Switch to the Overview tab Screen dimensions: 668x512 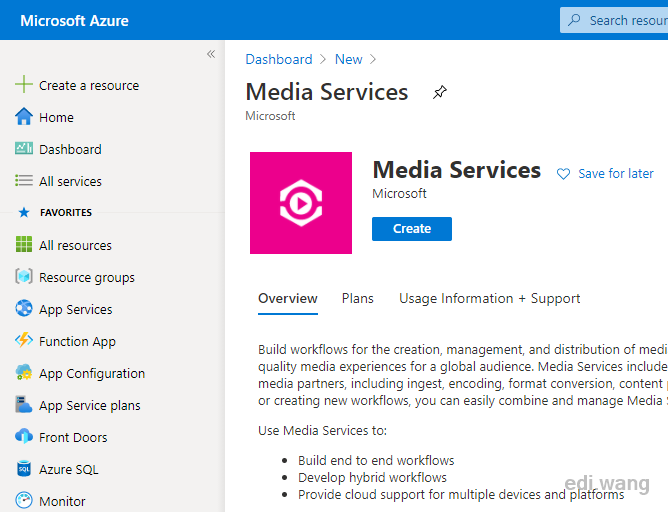pos(288,299)
